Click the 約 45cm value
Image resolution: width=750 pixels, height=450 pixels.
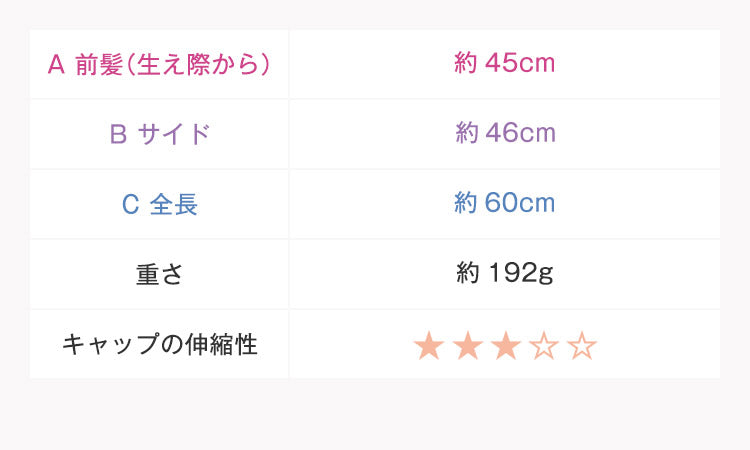tap(504, 64)
